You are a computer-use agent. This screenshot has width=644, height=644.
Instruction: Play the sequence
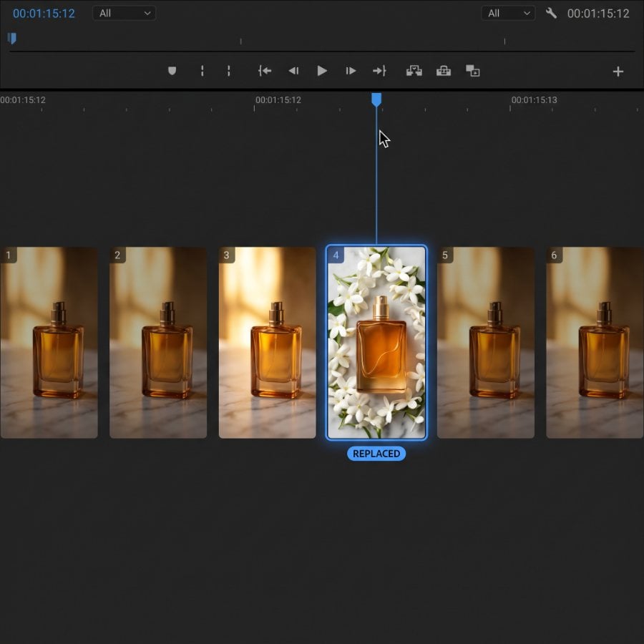[322, 71]
